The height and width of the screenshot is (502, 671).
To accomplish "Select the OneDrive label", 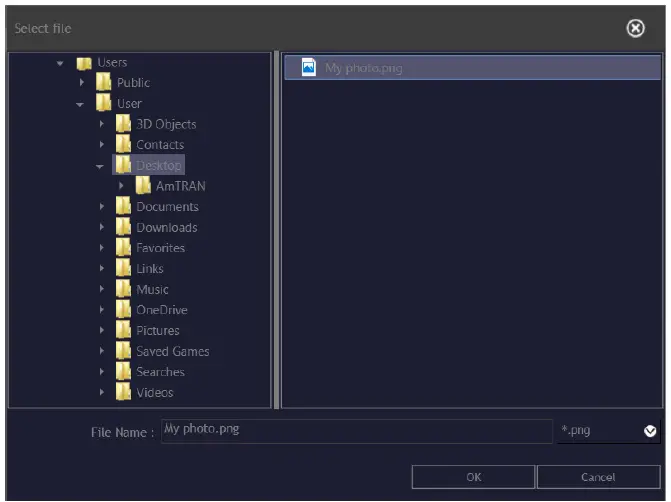I will (x=162, y=310).
